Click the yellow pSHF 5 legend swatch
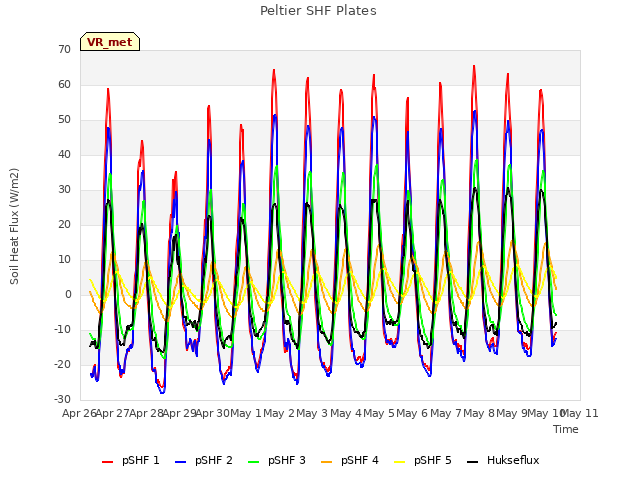 (400, 462)
